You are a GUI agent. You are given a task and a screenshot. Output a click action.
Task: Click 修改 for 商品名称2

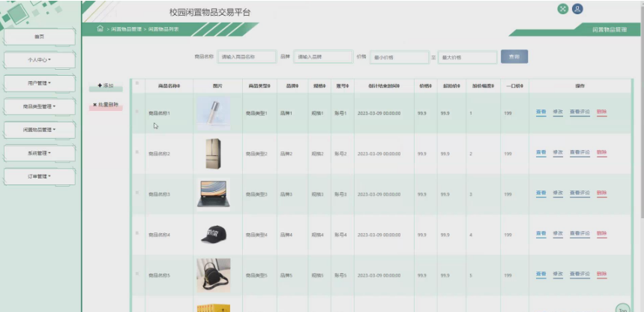point(558,152)
